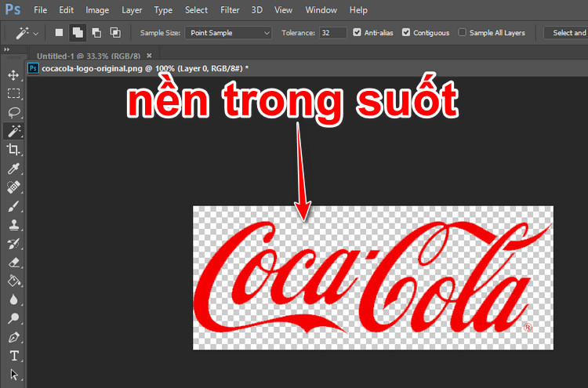Enable Sample All Layers checkbox
This screenshot has width=588, height=388.
tap(463, 32)
